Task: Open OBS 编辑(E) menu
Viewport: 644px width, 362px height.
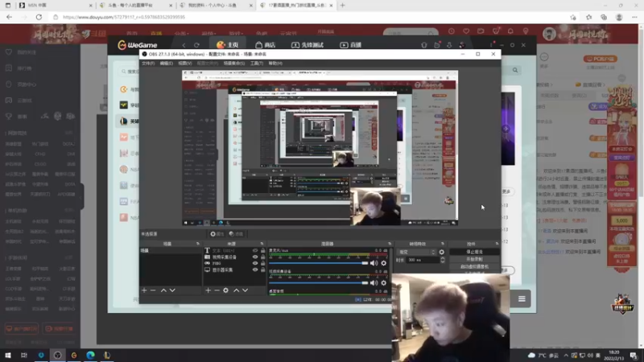Action: point(166,64)
